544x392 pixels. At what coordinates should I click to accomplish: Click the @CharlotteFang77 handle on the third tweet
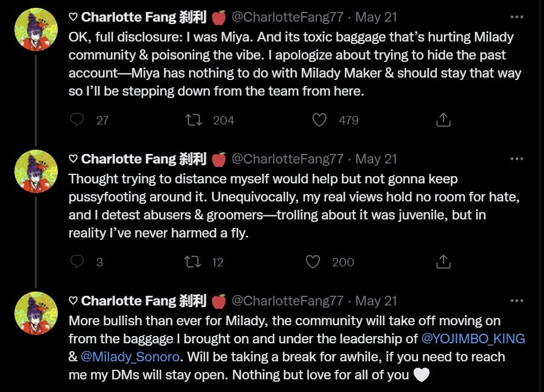point(288,301)
